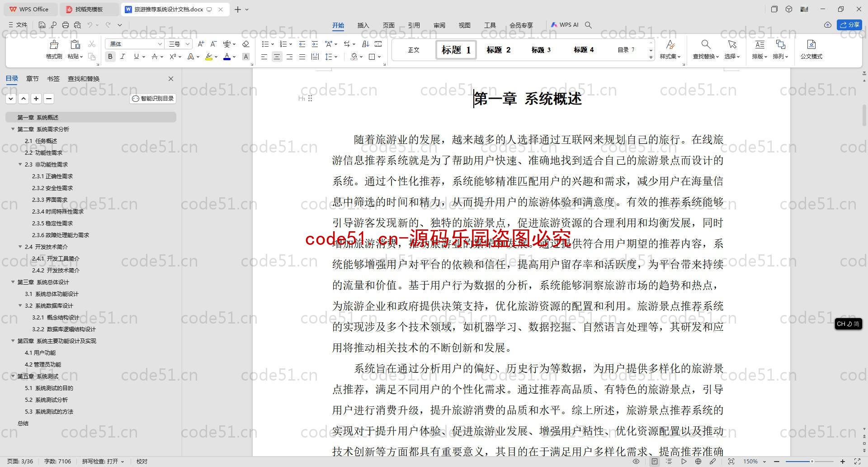
Task: Click the Select cursor icon in ribbon
Action: tap(732, 44)
